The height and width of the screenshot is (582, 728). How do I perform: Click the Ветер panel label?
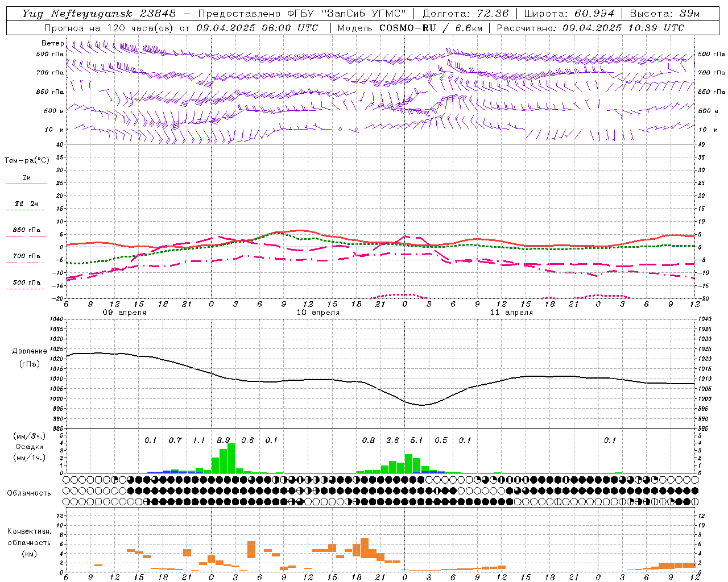[52, 43]
